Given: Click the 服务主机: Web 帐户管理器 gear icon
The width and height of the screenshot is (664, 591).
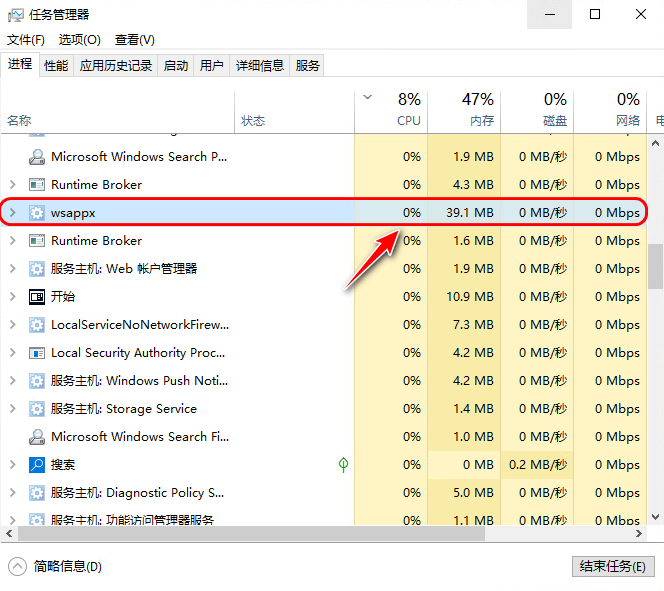Looking at the screenshot, I should (x=37, y=269).
